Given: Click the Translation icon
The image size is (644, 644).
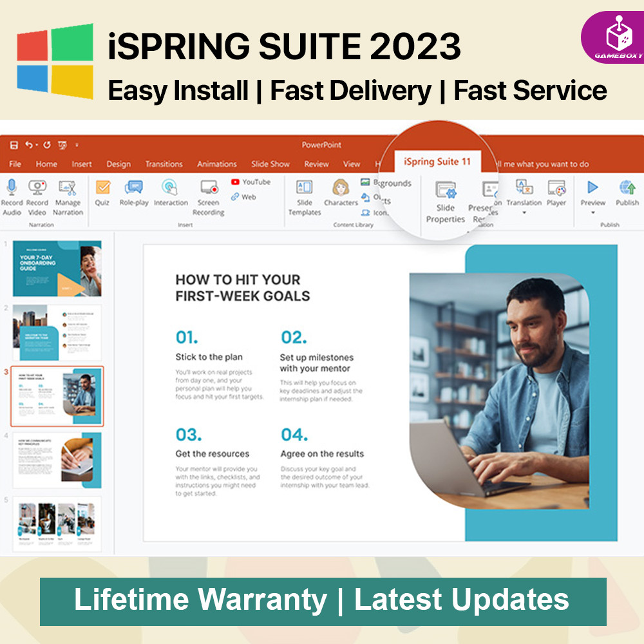Looking at the screenshot, I should pos(524,187).
